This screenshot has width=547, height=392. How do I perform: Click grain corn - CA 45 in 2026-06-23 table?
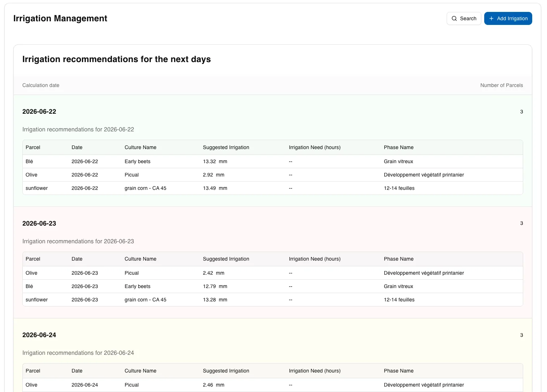click(x=145, y=300)
